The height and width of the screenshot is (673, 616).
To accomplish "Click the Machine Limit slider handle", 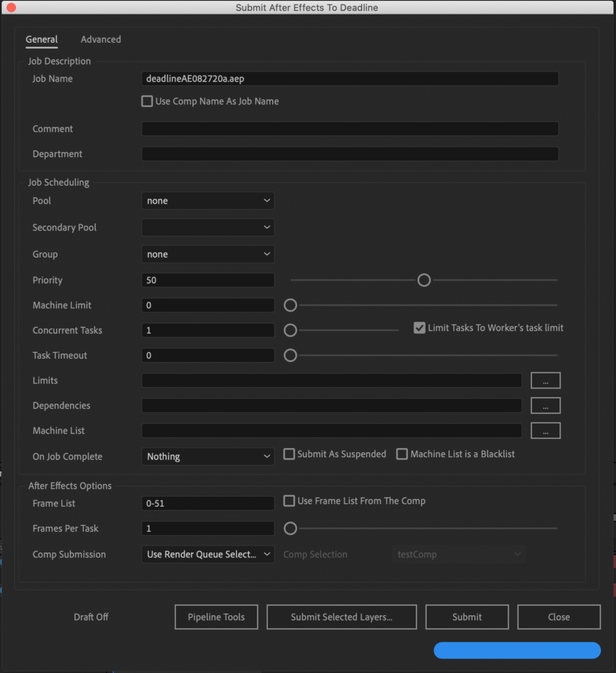I will click(x=290, y=305).
